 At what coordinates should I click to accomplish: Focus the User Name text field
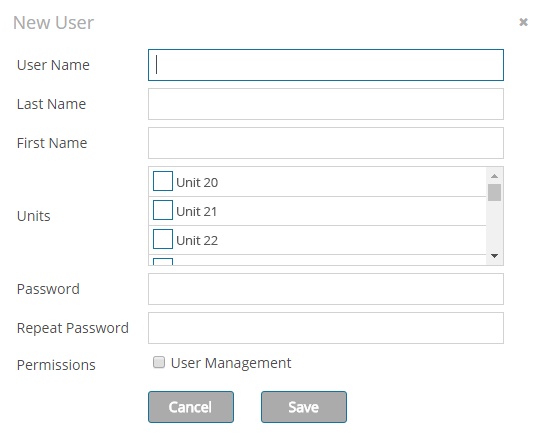coord(326,65)
